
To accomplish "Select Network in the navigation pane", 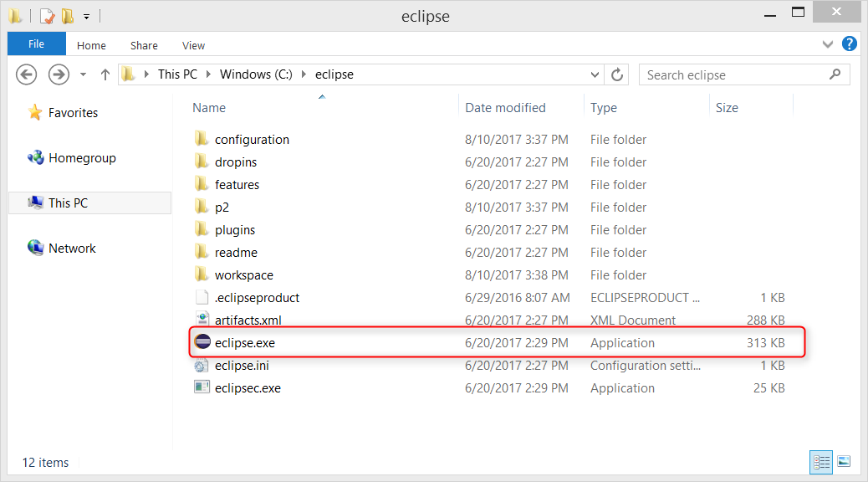I will pyautogui.click(x=72, y=249).
